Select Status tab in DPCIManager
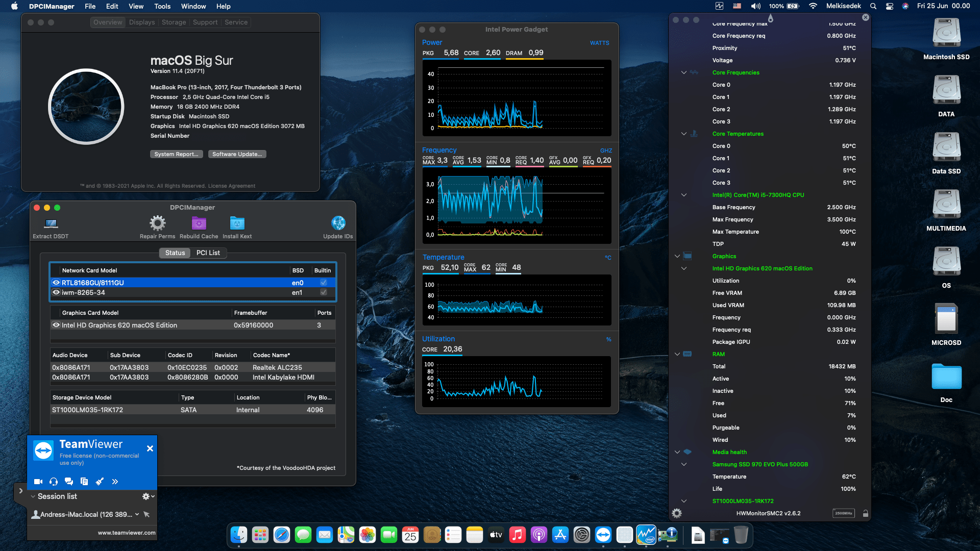Image resolution: width=980 pixels, height=551 pixels. [x=175, y=253]
